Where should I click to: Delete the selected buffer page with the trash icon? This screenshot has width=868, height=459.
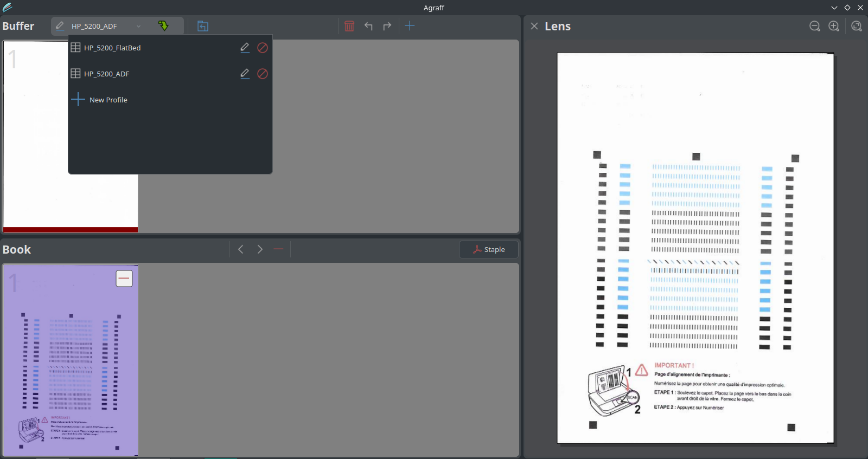point(349,26)
